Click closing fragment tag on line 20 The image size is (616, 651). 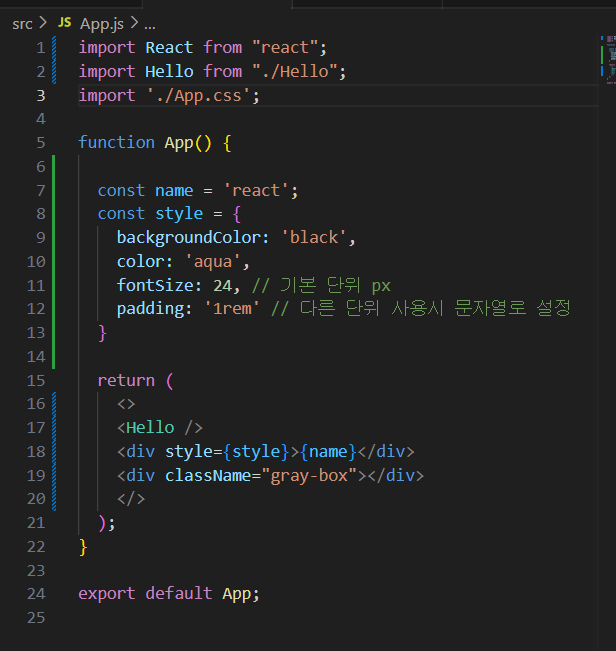coord(131,499)
